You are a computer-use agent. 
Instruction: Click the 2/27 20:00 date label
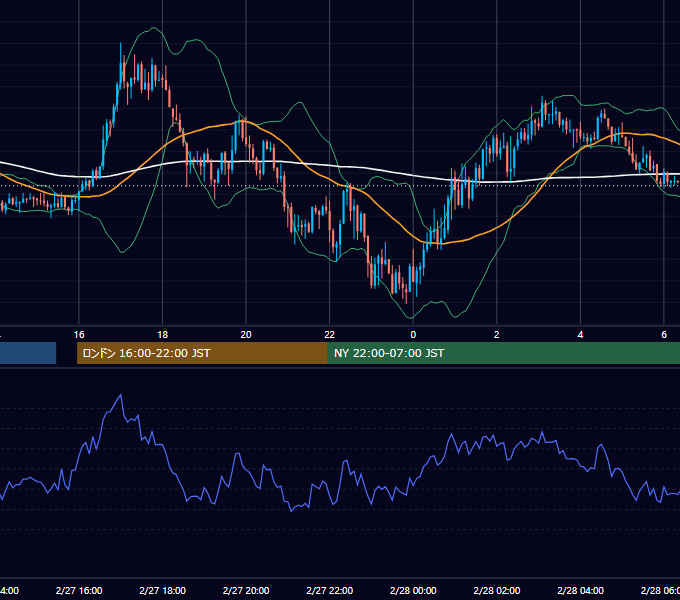(246, 590)
